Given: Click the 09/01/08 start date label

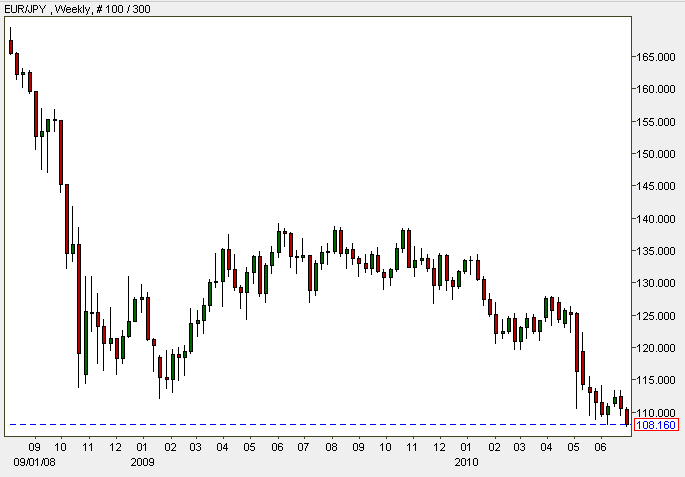Looking at the screenshot, I should [x=35, y=462].
